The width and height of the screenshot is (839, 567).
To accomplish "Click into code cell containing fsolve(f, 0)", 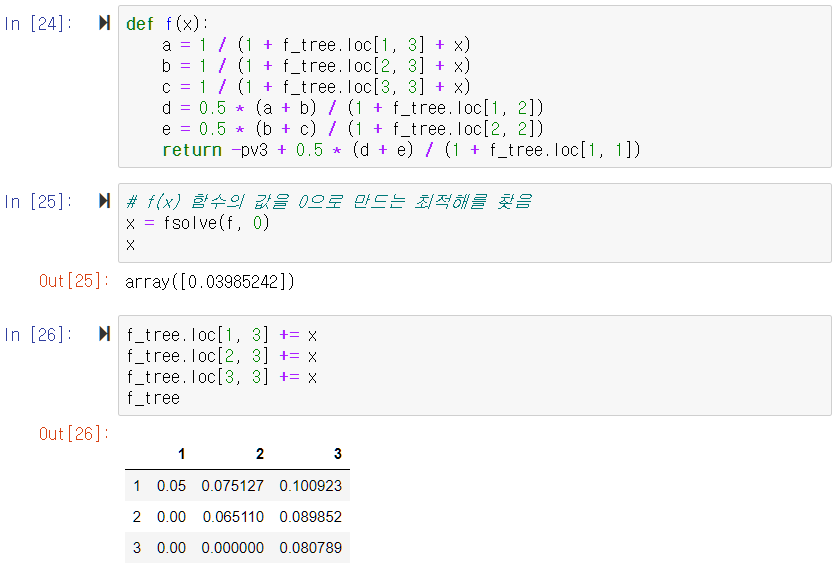I will [475, 223].
